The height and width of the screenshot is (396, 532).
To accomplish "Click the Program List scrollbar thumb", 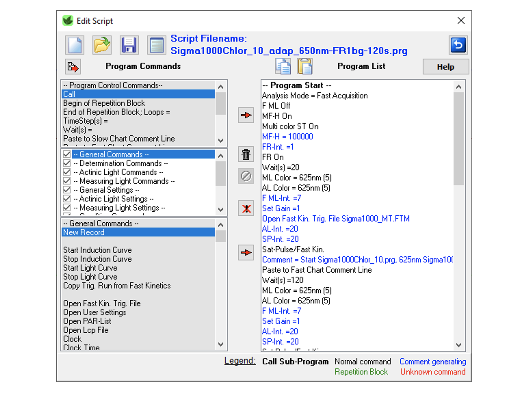I will click(458, 138).
